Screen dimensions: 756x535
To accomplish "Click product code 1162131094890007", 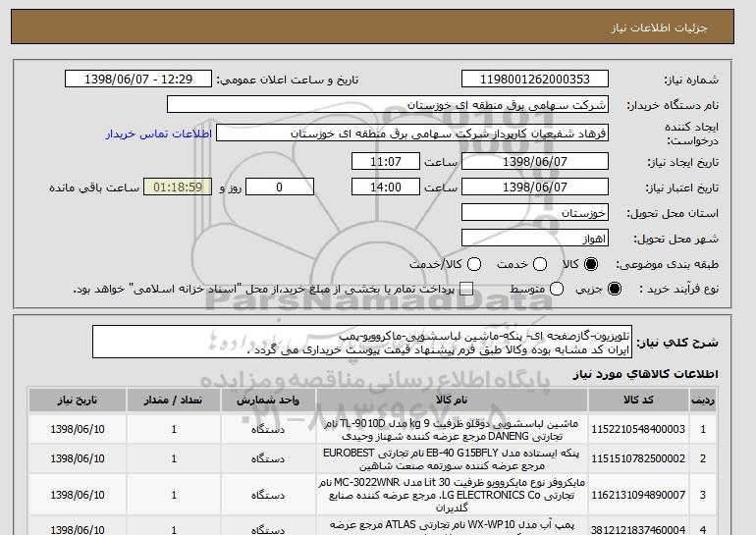I will pyautogui.click(x=638, y=495).
